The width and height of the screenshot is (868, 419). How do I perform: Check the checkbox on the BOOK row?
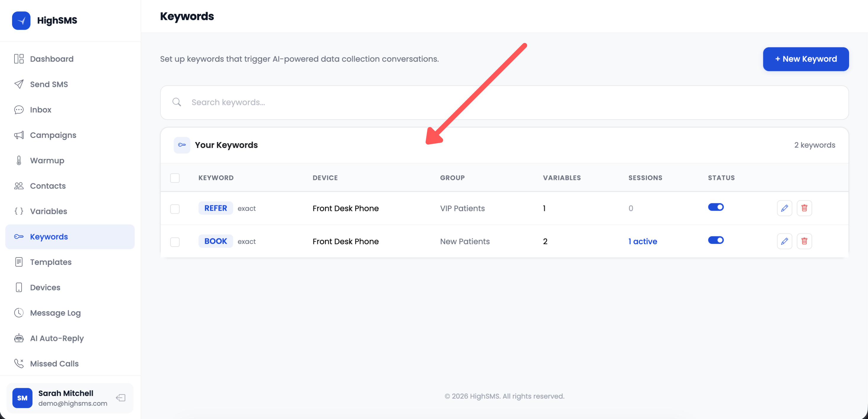[x=175, y=242]
